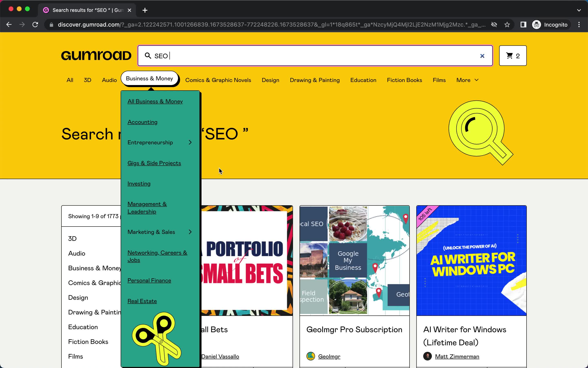Screen dimensions: 588x368
Task: Open Drawing & Painting category
Action: (315, 80)
